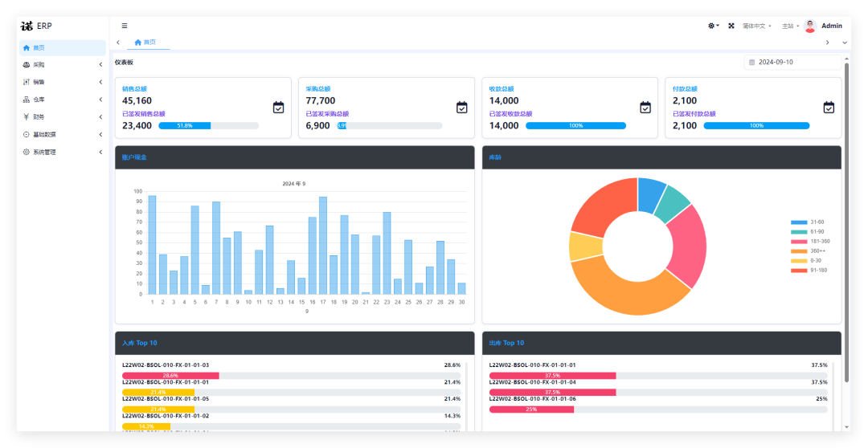Click the 25% red bar in 出库 Top 10
Image resolution: width=868 pixels, height=448 pixels.
click(531, 409)
